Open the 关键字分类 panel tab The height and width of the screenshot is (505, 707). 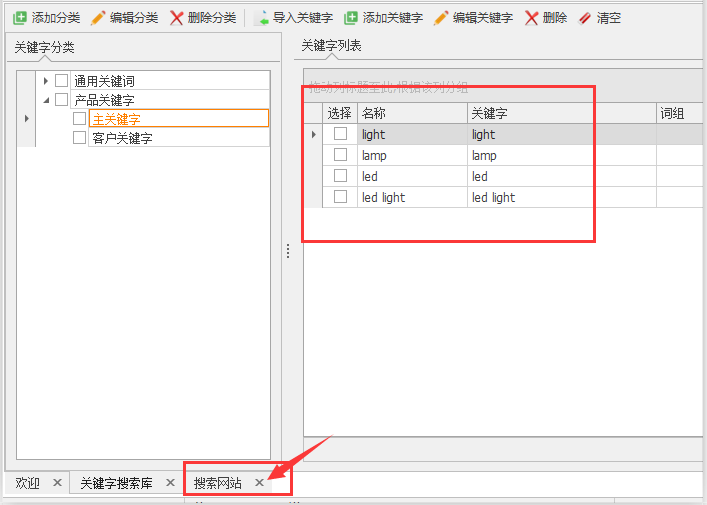tap(44, 47)
